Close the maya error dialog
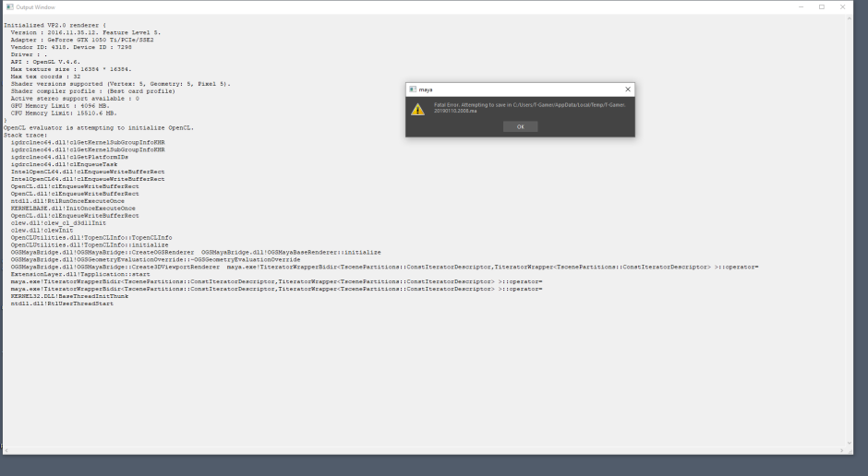The width and height of the screenshot is (868, 476). tap(628, 89)
